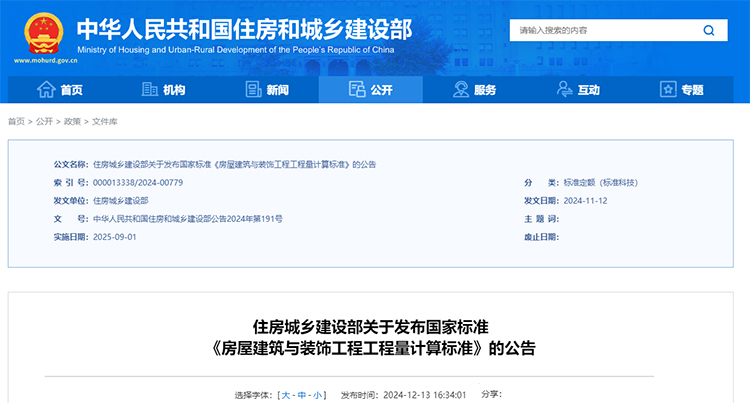The width and height of the screenshot is (750, 403).
Task: Click the home house icon in navigation
Action: tap(46, 89)
